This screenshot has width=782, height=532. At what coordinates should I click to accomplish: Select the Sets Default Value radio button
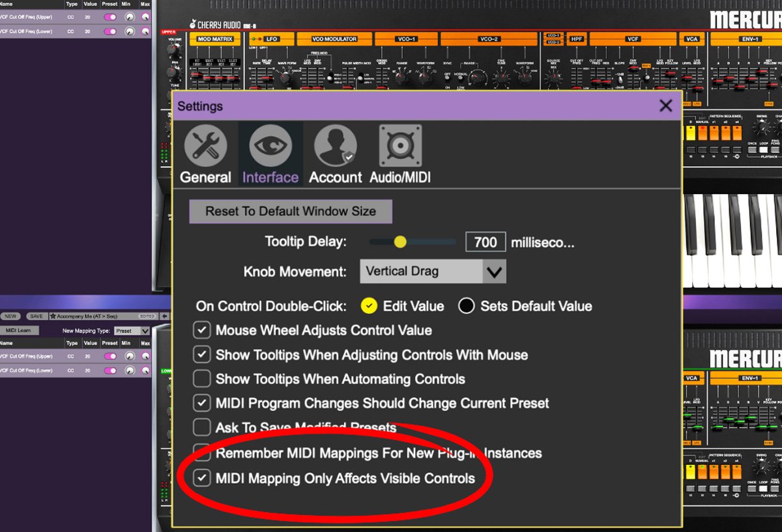click(466, 306)
